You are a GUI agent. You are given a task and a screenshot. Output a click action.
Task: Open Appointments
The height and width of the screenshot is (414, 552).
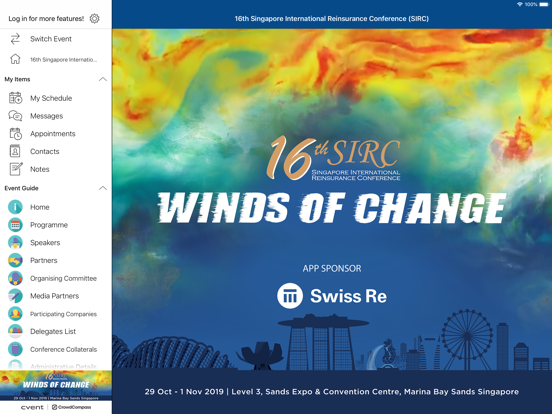click(53, 134)
